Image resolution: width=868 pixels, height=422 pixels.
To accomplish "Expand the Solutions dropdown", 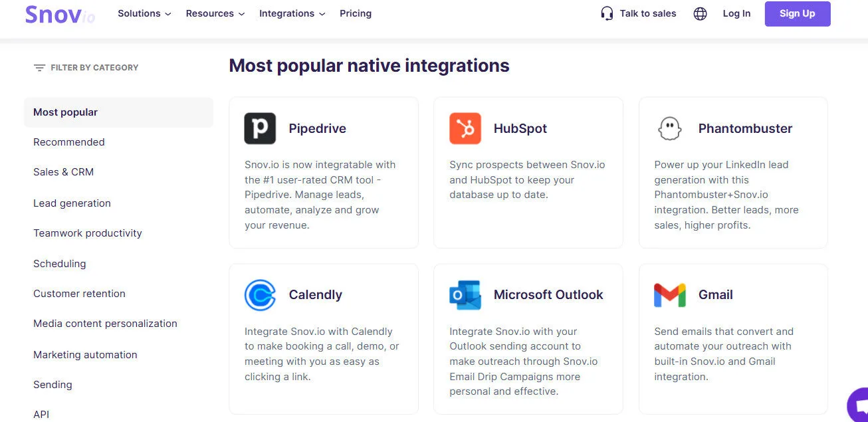I will click(x=144, y=13).
